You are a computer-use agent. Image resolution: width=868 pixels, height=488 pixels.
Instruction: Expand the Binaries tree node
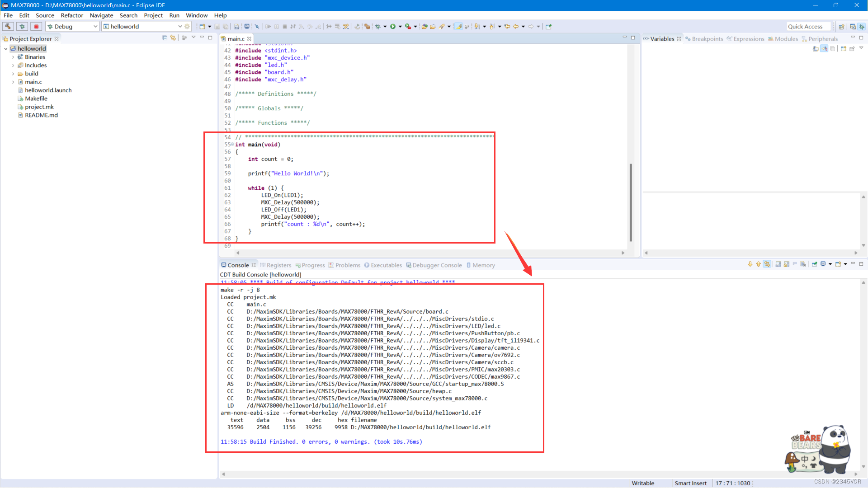[13, 57]
